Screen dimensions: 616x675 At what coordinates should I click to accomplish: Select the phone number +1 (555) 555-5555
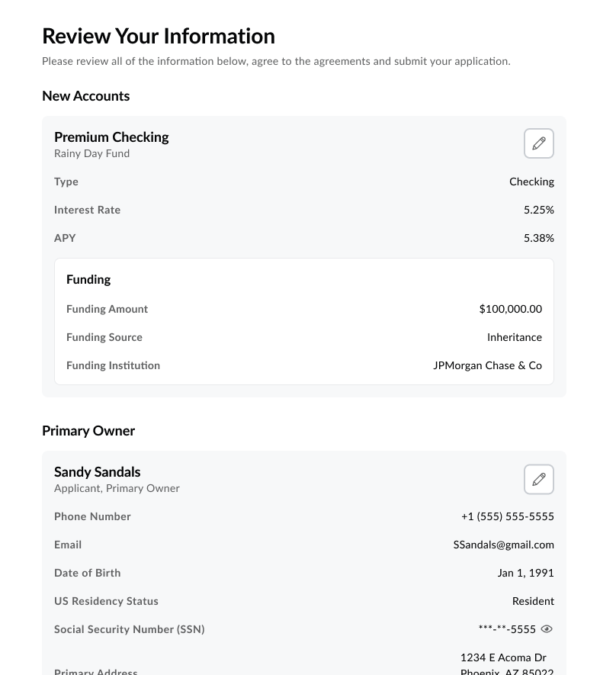pyautogui.click(x=507, y=516)
